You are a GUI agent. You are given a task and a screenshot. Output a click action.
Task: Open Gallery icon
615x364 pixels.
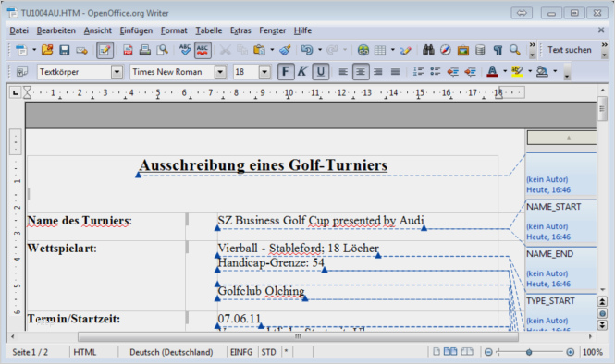[x=463, y=50]
